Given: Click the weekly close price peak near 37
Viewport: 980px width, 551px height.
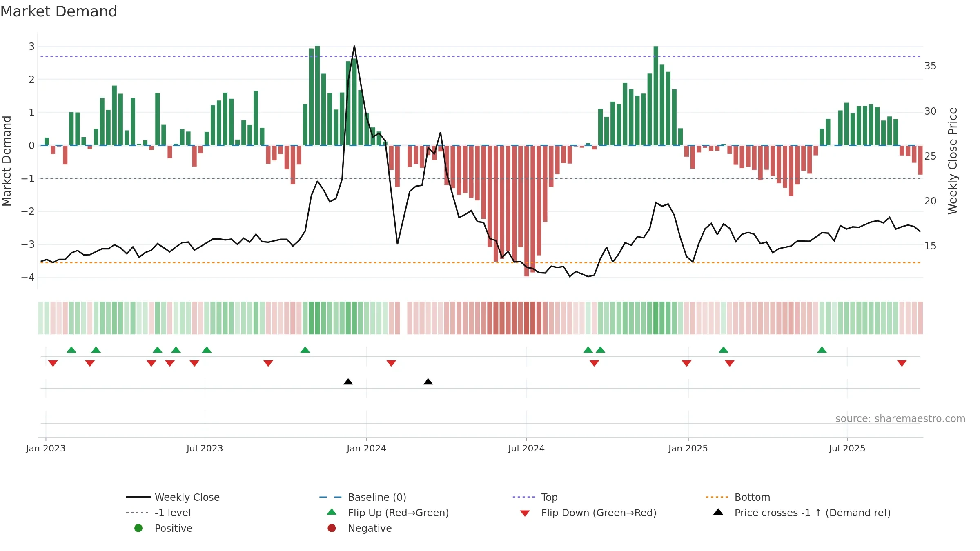Looking at the screenshot, I should pos(354,46).
